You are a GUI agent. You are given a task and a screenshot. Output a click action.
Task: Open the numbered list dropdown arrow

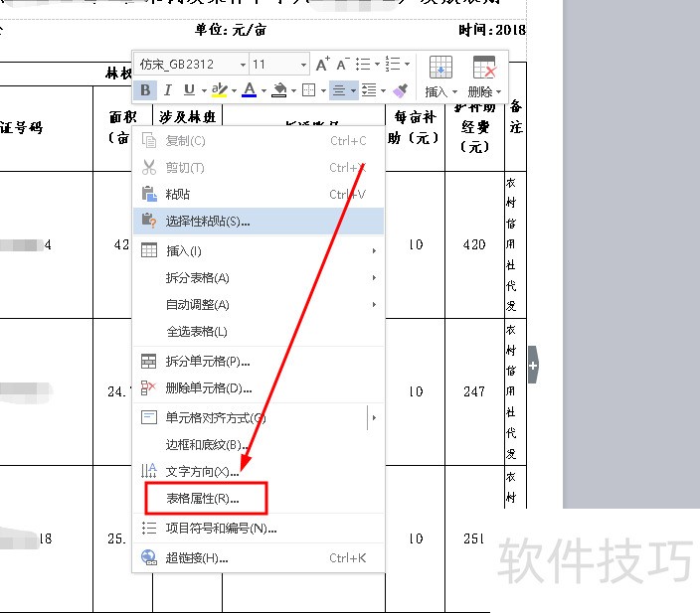tap(407, 65)
